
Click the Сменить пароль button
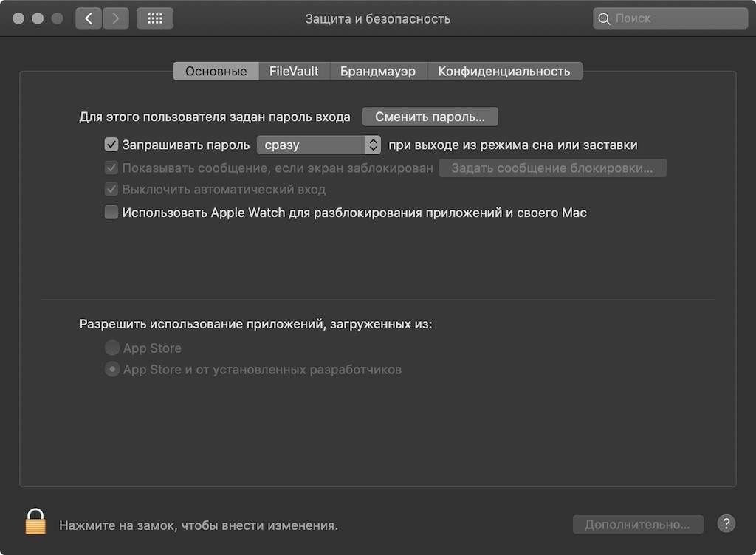[430, 117]
